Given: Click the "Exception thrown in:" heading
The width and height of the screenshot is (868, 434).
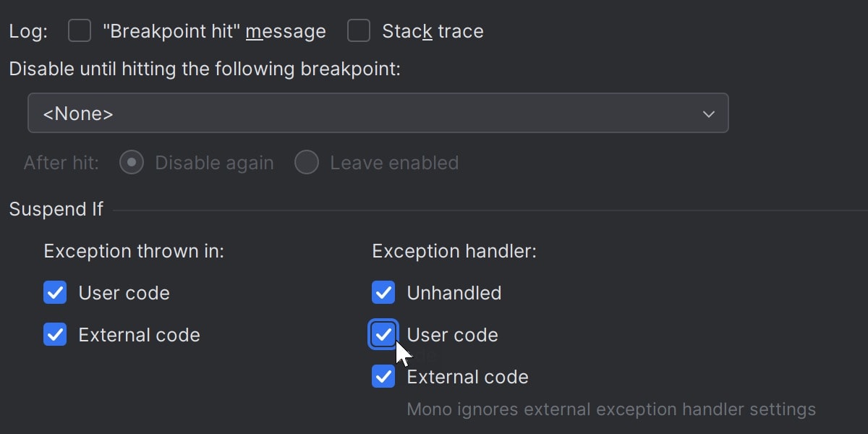Looking at the screenshot, I should click(x=134, y=251).
